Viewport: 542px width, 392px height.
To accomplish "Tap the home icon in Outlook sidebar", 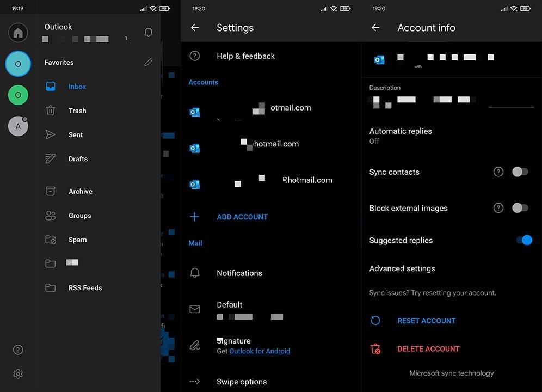I will pos(18,33).
